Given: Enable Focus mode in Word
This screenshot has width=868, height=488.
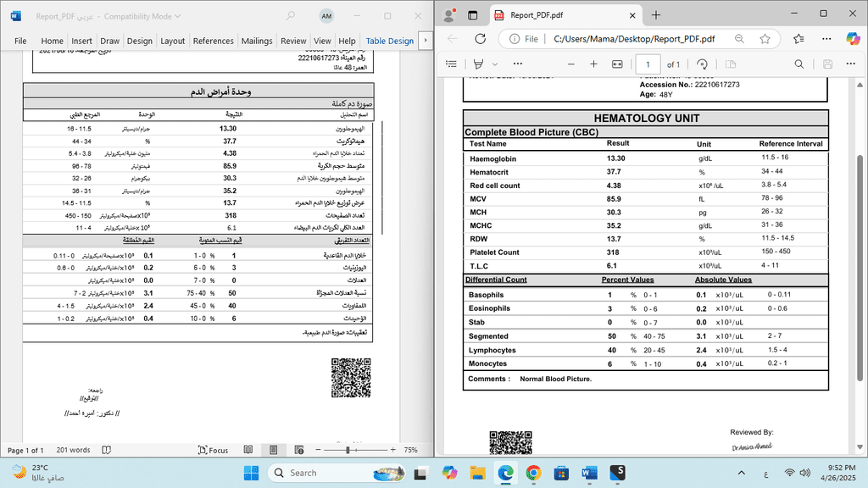Looking at the screenshot, I should 213,450.
